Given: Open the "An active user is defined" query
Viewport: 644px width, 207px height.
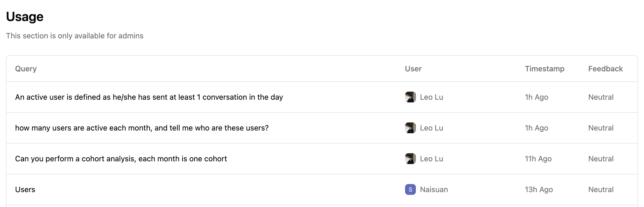Looking at the screenshot, I should 149,97.
